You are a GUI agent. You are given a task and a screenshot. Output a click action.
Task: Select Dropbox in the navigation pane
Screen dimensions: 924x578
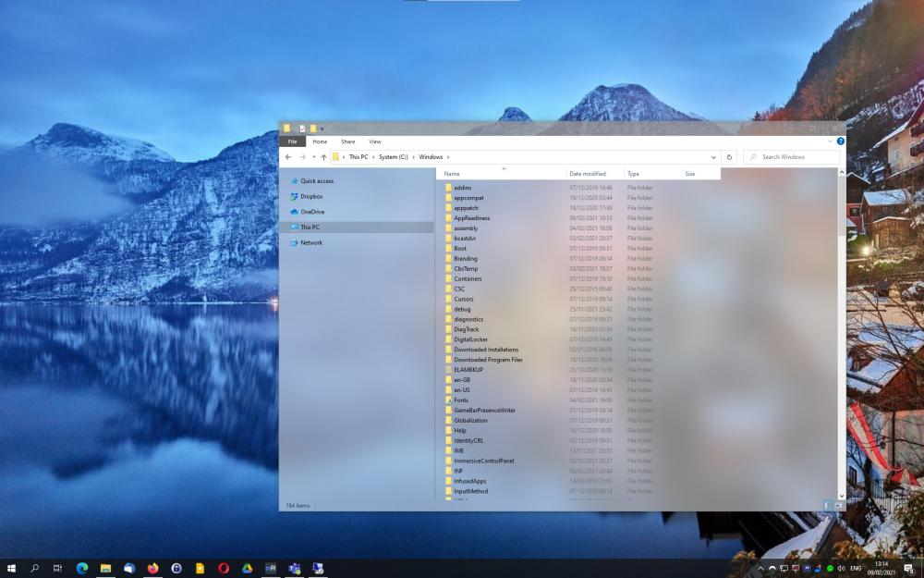pyautogui.click(x=311, y=196)
